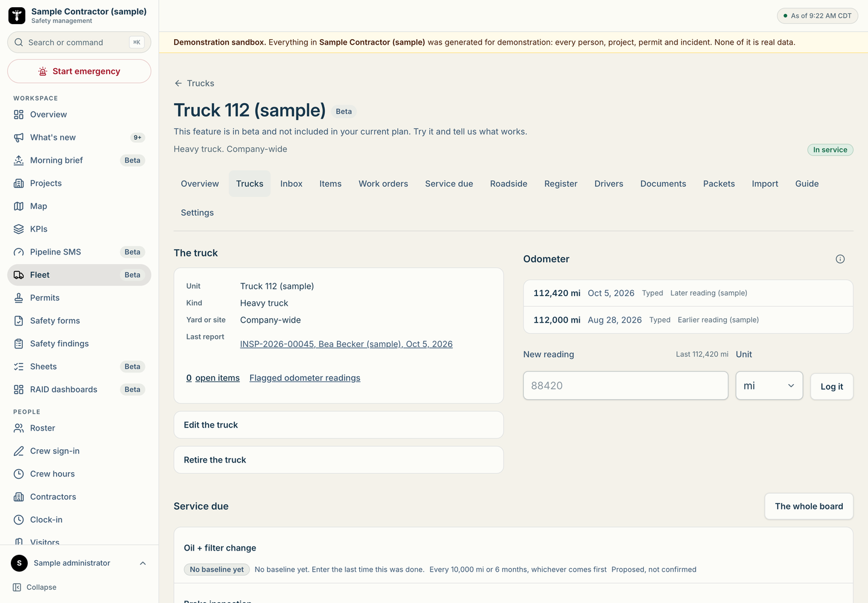This screenshot has width=868, height=603.
Task: Click the Start emergency button
Action: coord(79,71)
